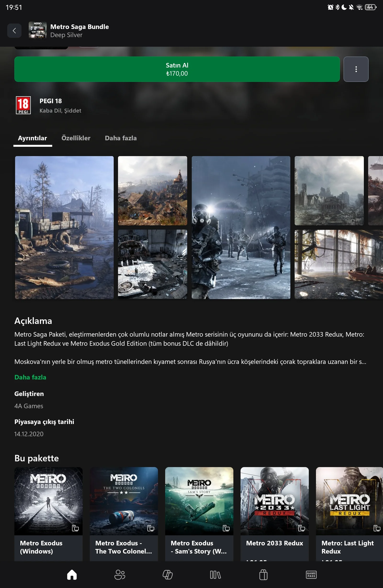Tap the Metro Saga Bundle title text
383x588 pixels.
point(79,27)
